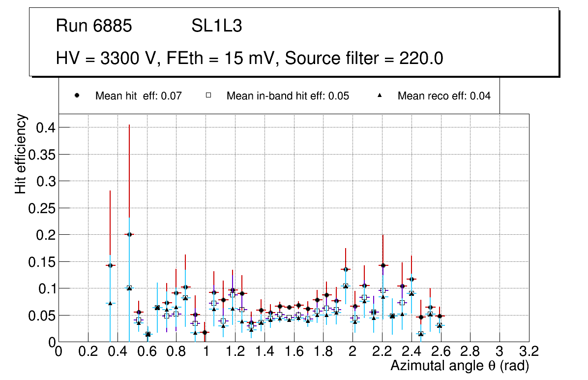Click the 'Hit efficiency' y-axis title

(x=21, y=154)
